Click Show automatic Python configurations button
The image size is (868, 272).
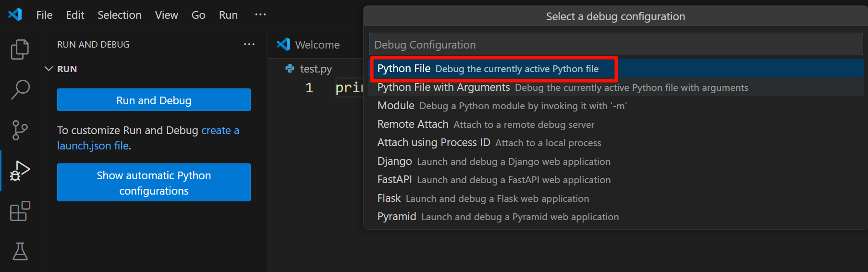154,183
